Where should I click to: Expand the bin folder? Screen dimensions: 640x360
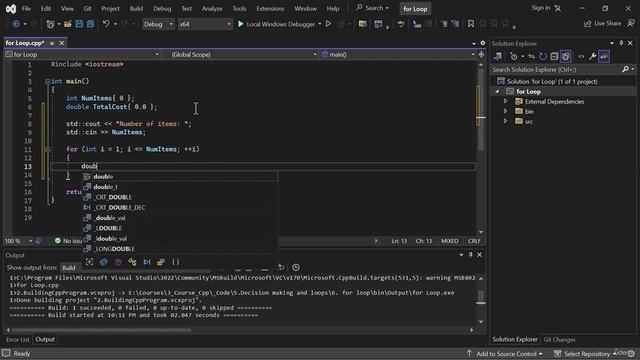coord(505,111)
